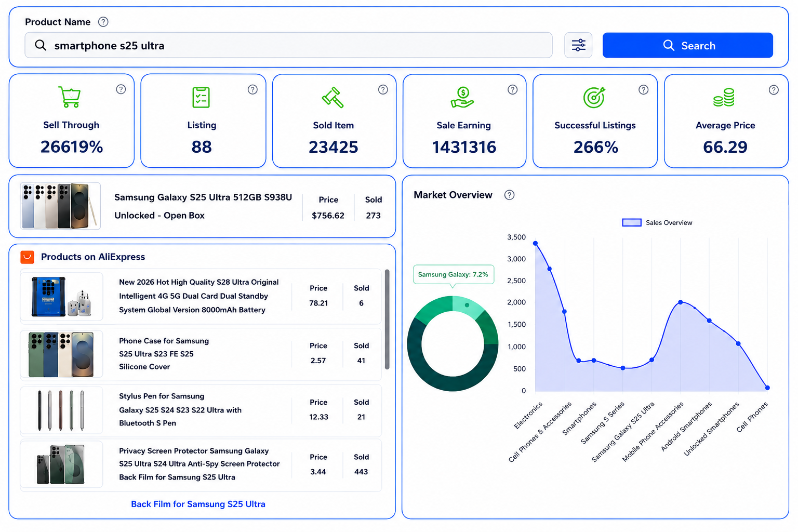This screenshot has width=798, height=532.
Task: Open the Stylus Pen product thumbnail
Action: point(61,410)
